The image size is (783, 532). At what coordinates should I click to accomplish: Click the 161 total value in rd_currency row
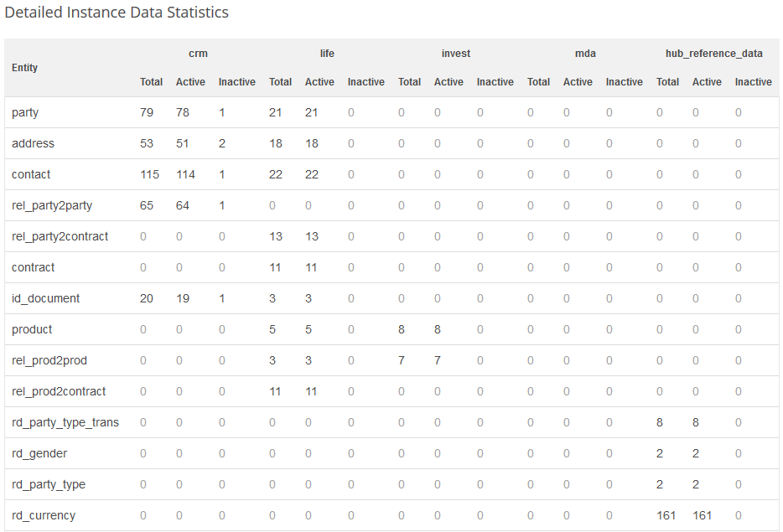666,515
